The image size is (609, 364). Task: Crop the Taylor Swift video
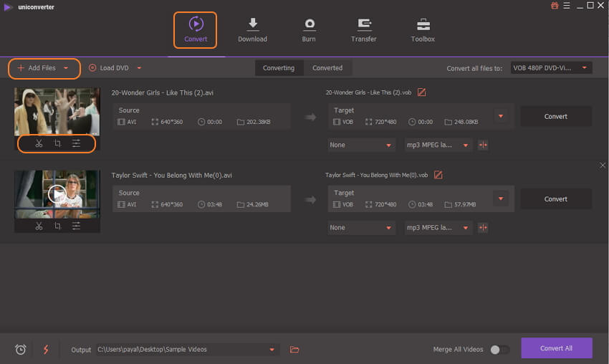[x=57, y=226]
